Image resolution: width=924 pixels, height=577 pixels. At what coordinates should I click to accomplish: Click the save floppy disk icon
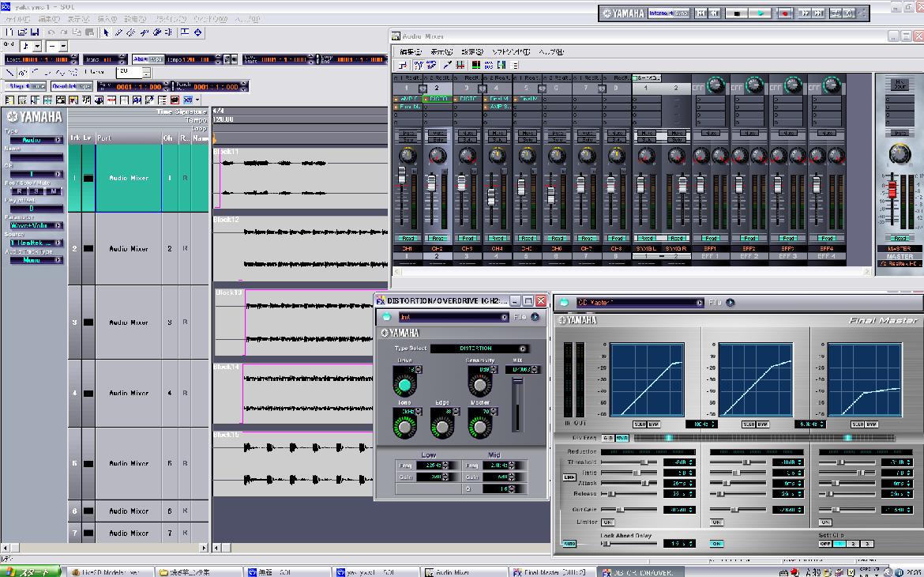click(x=34, y=32)
